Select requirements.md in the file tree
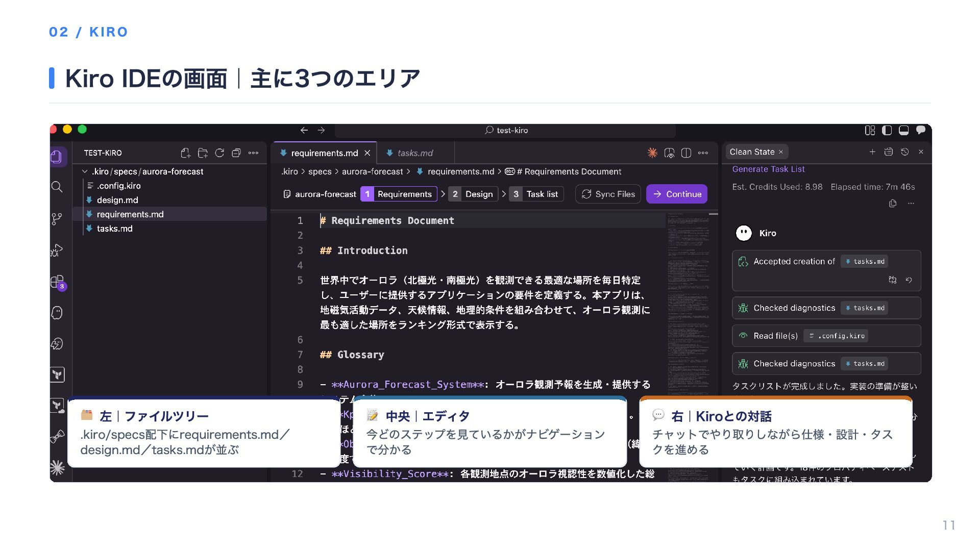The height and width of the screenshot is (551, 980). pos(169,214)
